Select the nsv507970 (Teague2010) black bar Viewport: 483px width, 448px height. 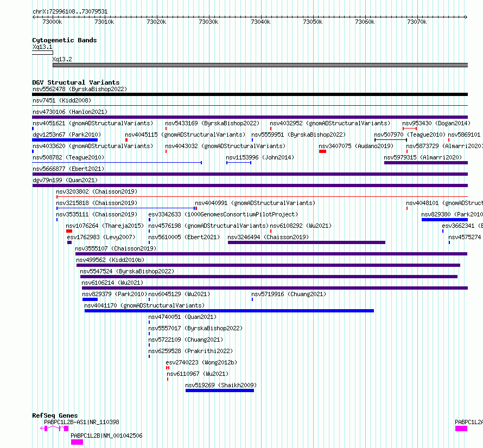tap(391, 140)
